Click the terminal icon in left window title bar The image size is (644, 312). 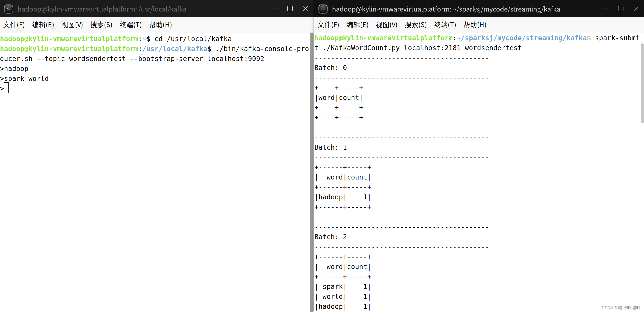click(x=8, y=9)
